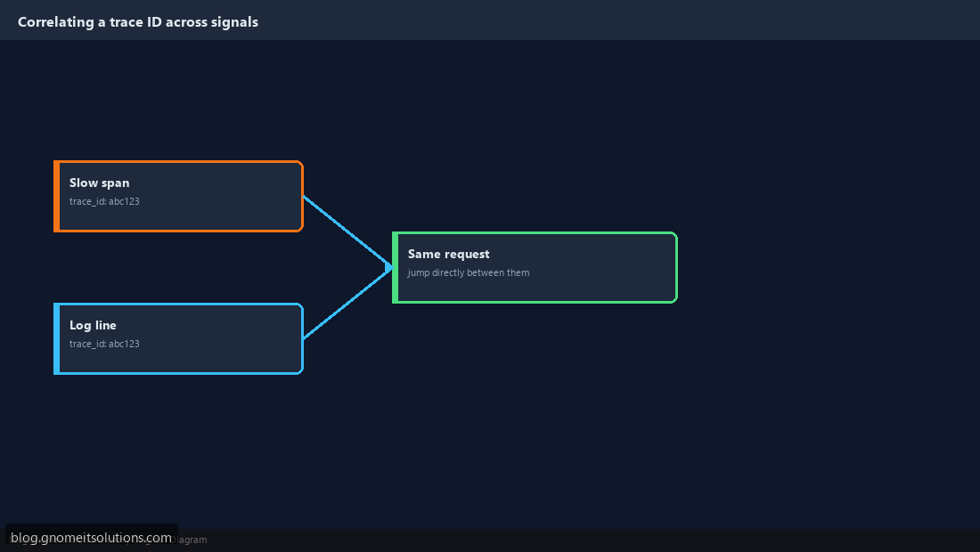Screen dimensions: 980x552
Task: Select the connector line from Slow span
Action: (345, 230)
